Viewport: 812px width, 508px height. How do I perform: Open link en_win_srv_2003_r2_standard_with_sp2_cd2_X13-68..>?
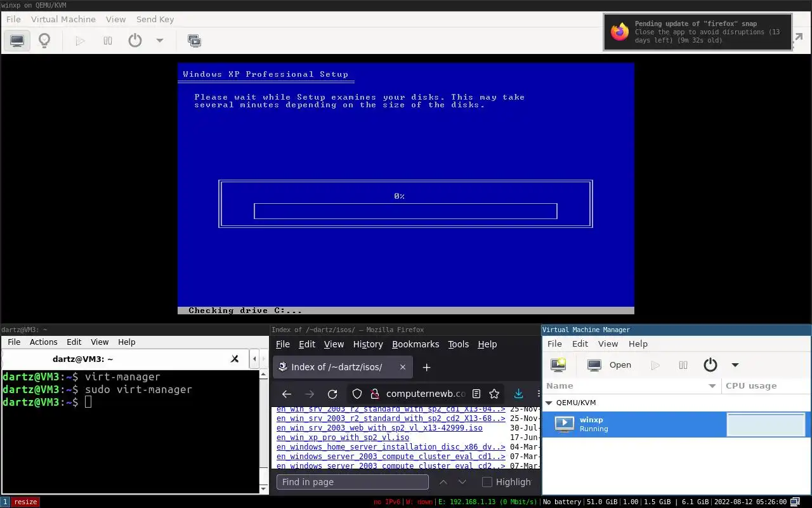(391, 418)
